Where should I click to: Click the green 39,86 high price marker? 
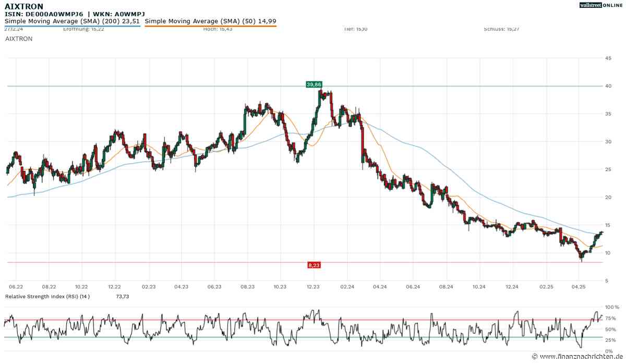click(314, 84)
